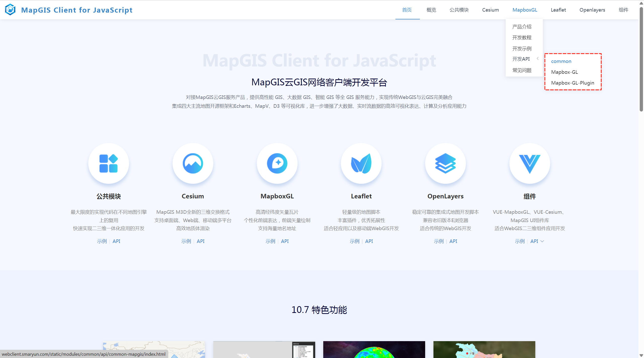Select the Vue 组件 icon
The height and width of the screenshot is (358, 644).
pos(530,163)
